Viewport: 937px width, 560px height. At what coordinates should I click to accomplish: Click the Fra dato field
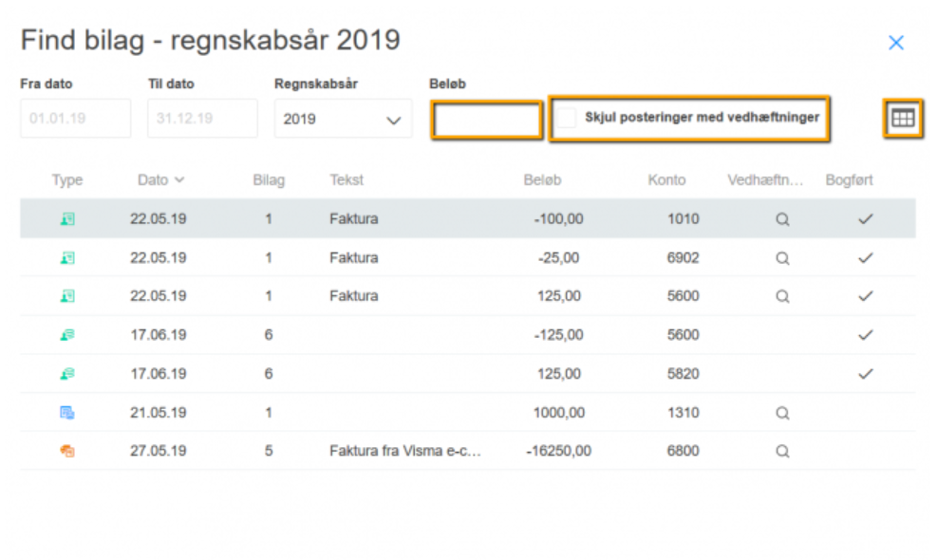point(75,120)
